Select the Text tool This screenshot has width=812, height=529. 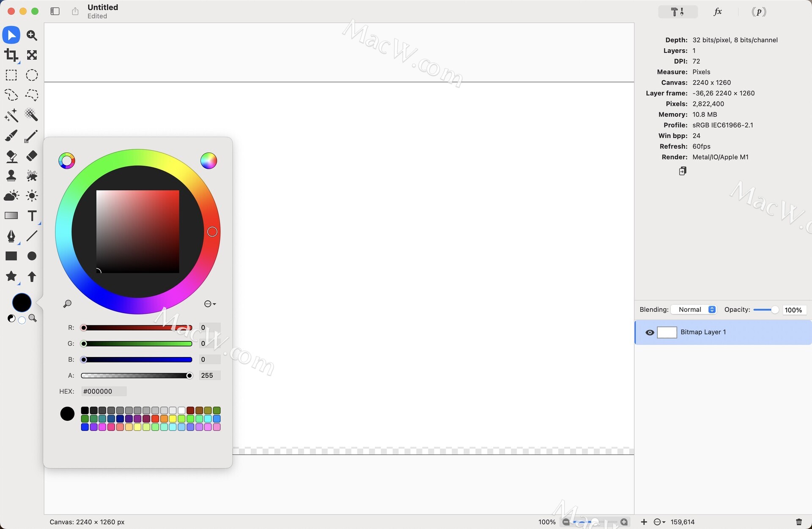32,216
